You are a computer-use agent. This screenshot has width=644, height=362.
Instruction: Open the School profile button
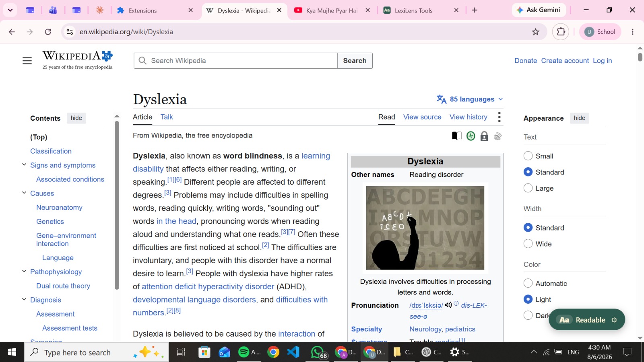pos(600,32)
